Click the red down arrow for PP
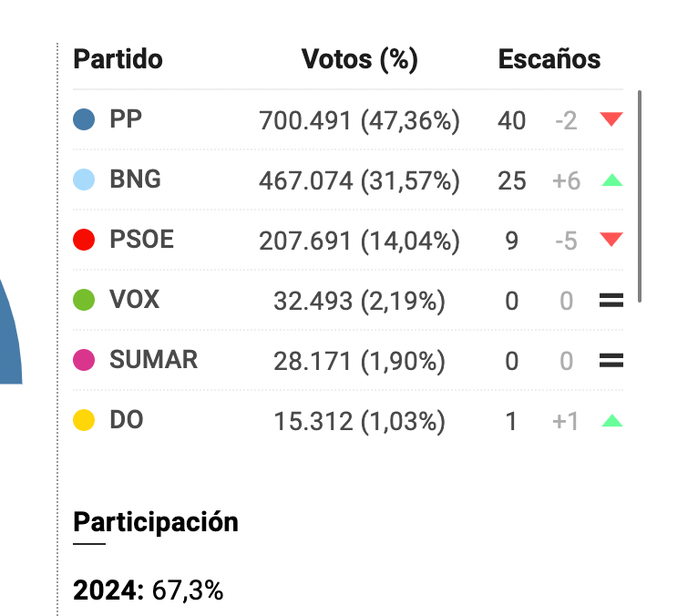Screen dimensions: 698x616 (611, 119)
